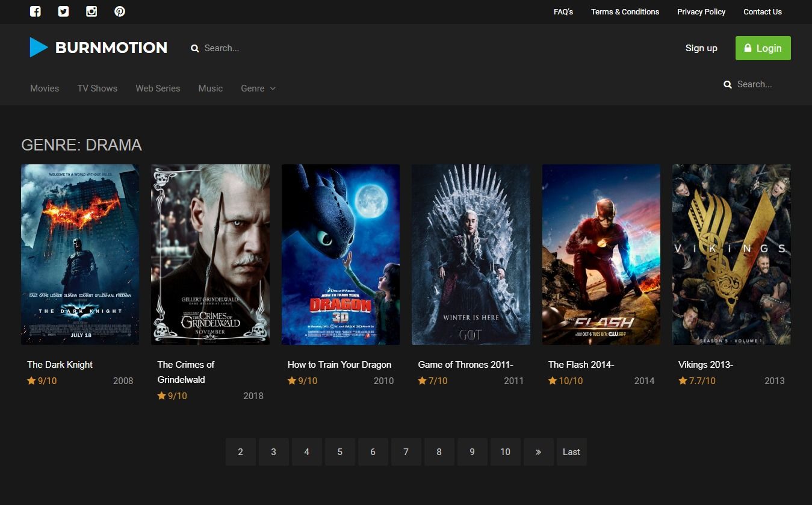This screenshot has height=505, width=812.
Task: Go to the TV Shows section
Action: 98,88
